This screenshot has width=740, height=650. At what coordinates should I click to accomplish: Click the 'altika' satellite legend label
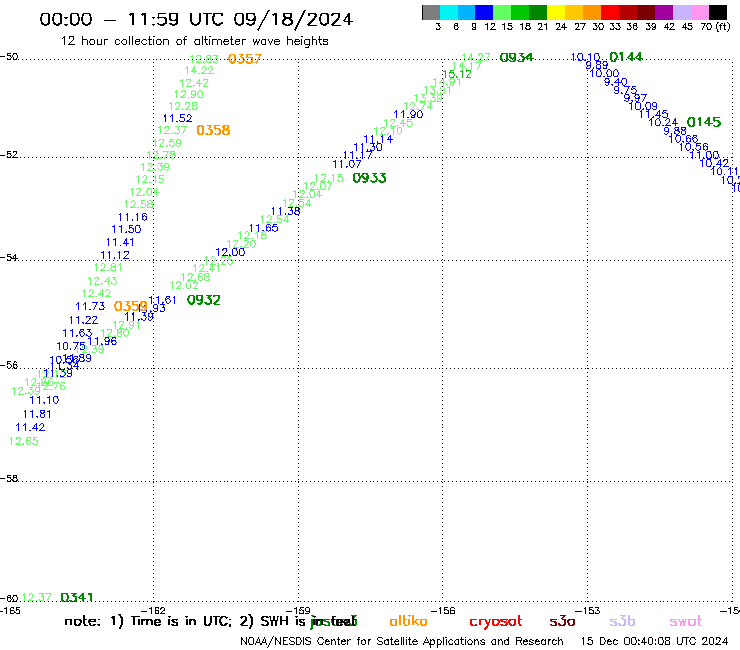pyautogui.click(x=408, y=621)
